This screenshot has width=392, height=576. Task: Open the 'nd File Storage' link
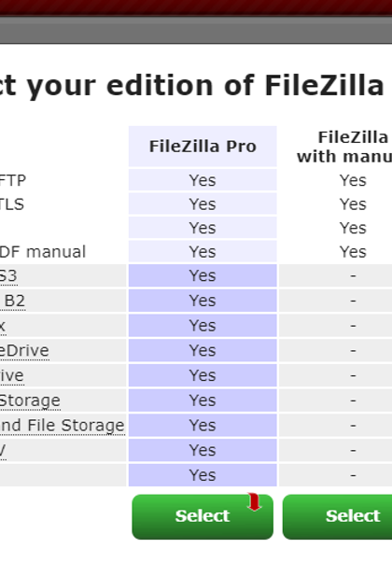pos(63,426)
